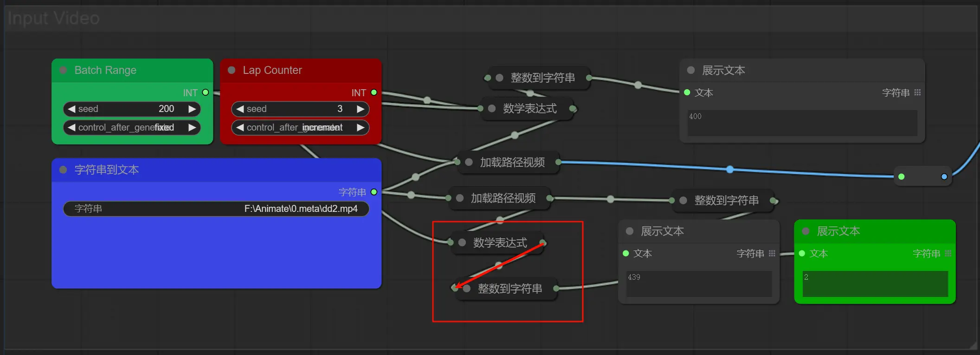Collapse the 展示文本 node displaying 439
Image resolution: width=980 pixels, height=355 pixels.
pos(630,231)
